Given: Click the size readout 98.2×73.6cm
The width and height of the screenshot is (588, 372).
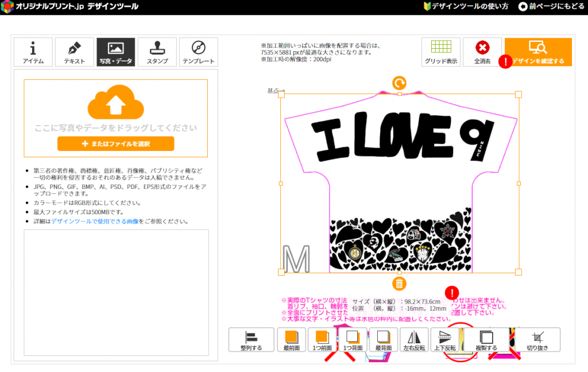Looking at the screenshot, I should coord(422,301).
